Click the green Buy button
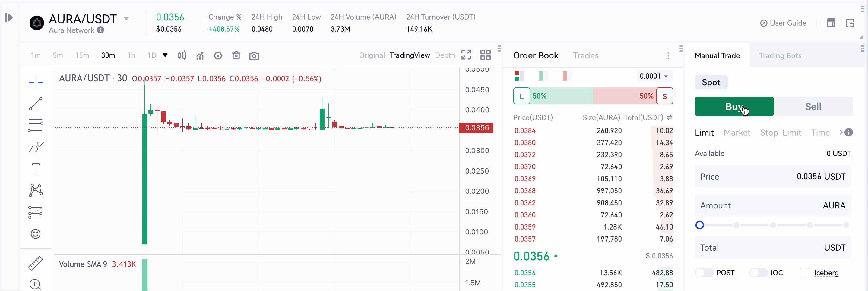Viewport: 868px width, 291px height. (x=734, y=106)
